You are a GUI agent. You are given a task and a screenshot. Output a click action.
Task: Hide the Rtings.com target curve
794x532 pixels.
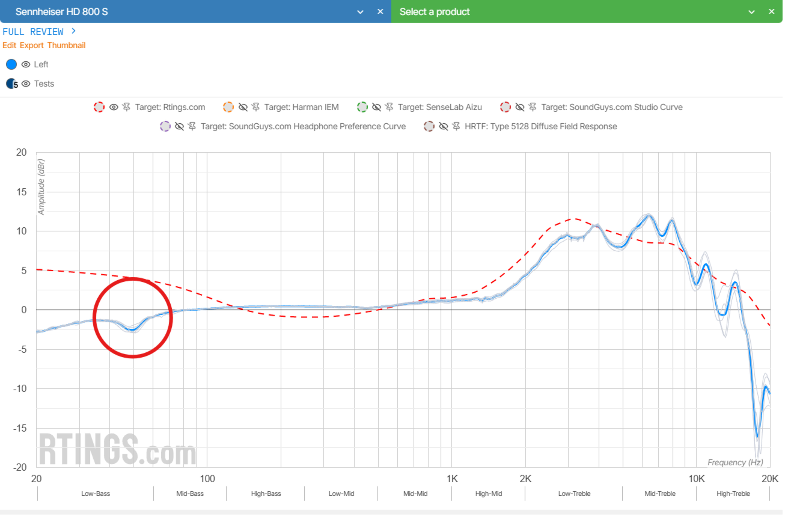click(114, 107)
